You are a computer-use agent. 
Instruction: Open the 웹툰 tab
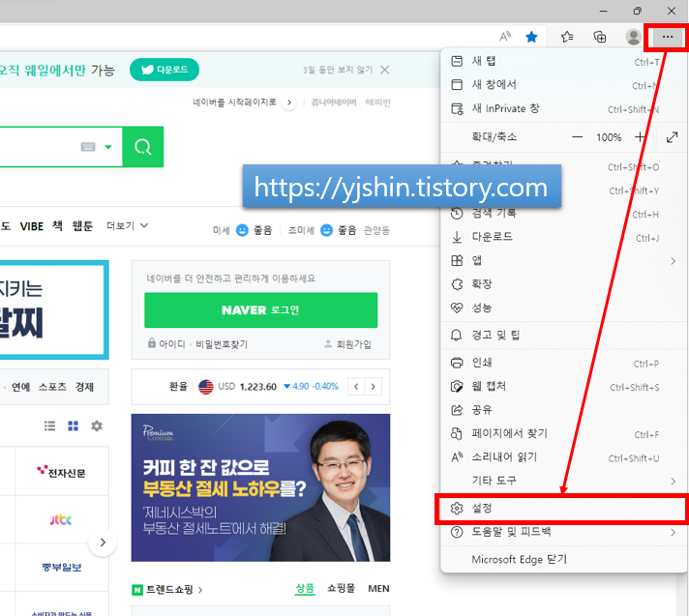[82, 226]
